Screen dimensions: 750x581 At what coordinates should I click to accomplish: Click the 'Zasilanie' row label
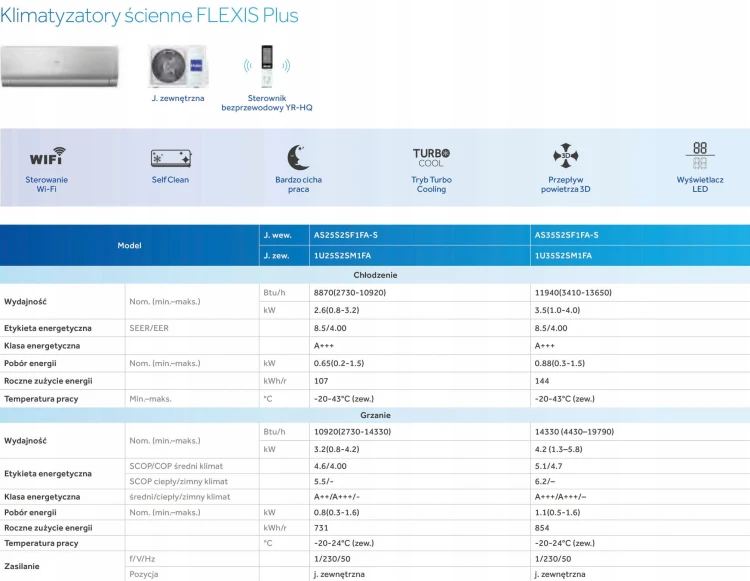click(22, 566)
